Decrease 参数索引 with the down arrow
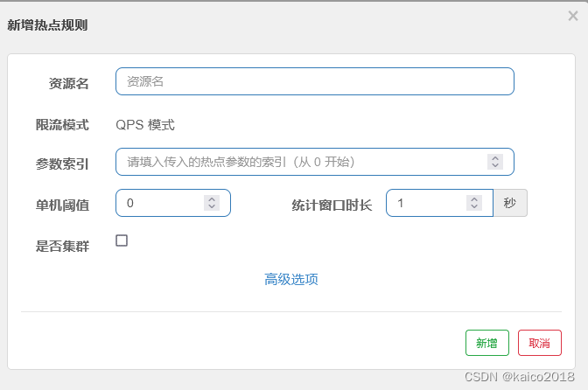588x390 pixels. [495, 166]
